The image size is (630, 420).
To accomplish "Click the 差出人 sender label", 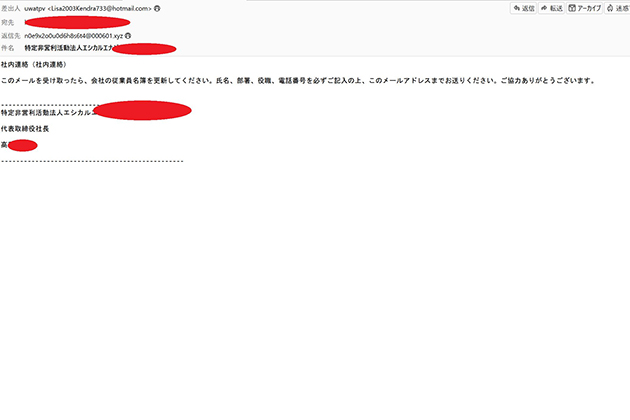I will pyautogui.click(x=10, y=8).
